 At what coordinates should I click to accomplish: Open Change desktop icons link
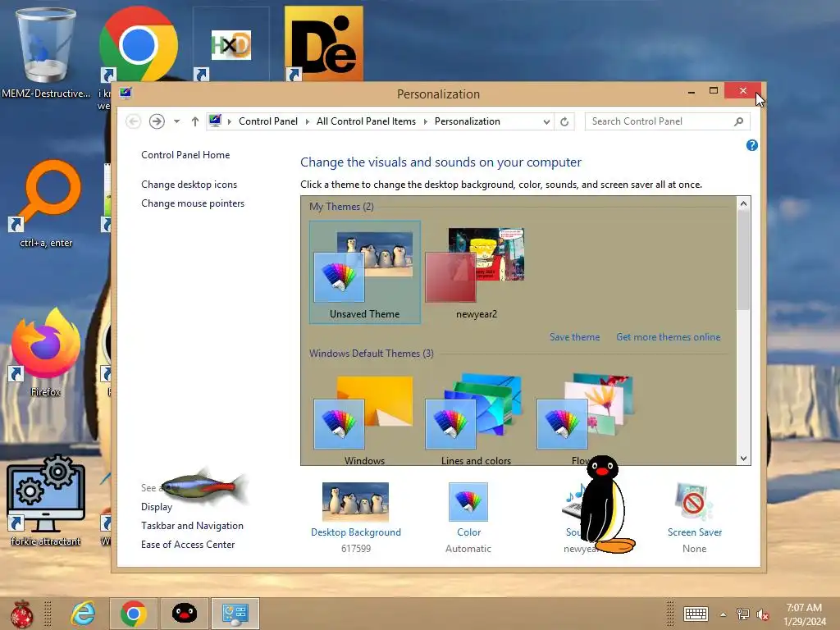point(189,185)
